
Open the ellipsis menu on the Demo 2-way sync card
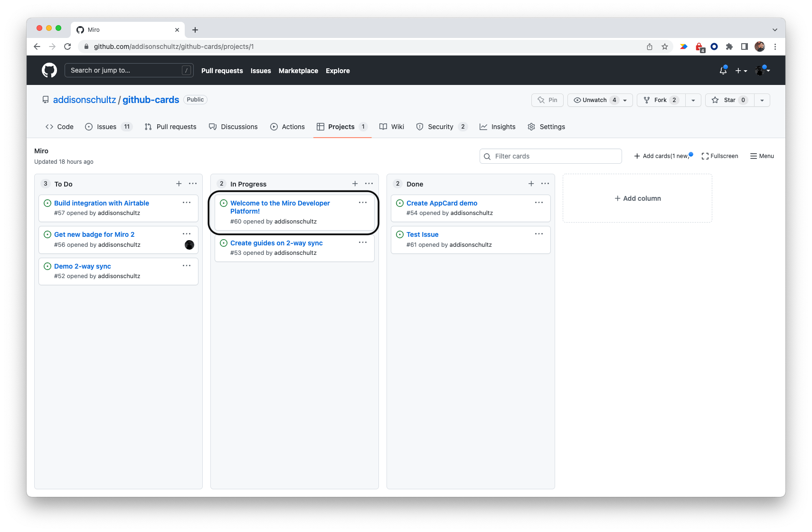[x=186, y=265]
